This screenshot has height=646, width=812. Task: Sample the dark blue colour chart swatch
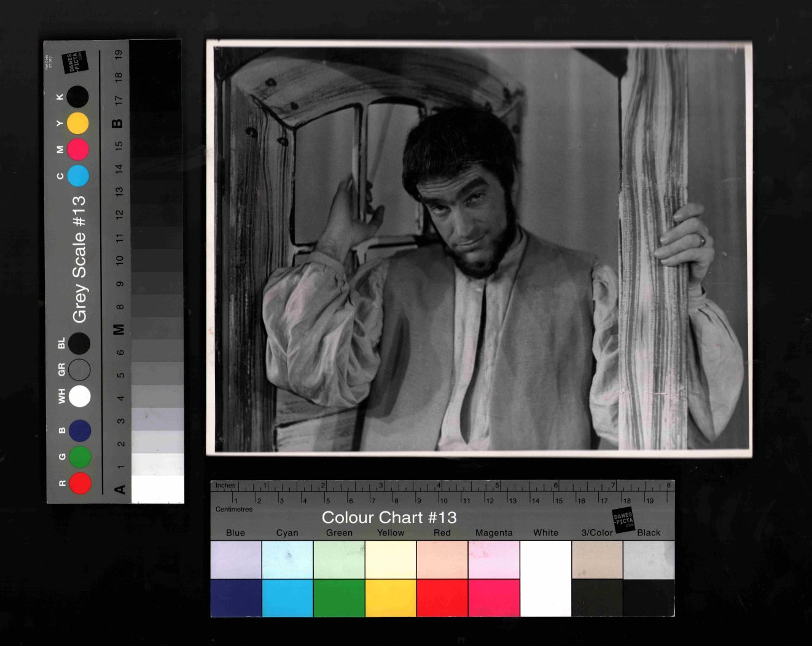coord(236,597)
